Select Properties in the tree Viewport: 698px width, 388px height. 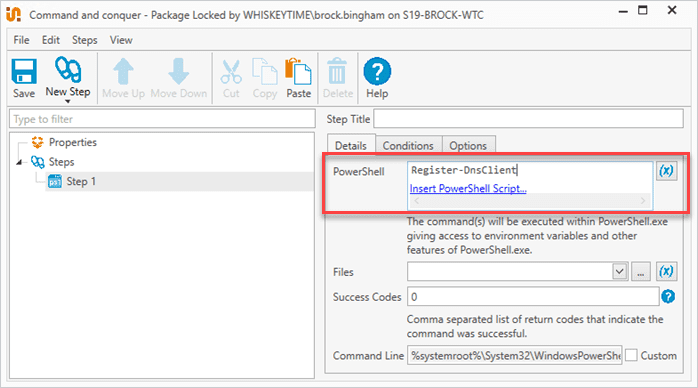click(73, 142)
